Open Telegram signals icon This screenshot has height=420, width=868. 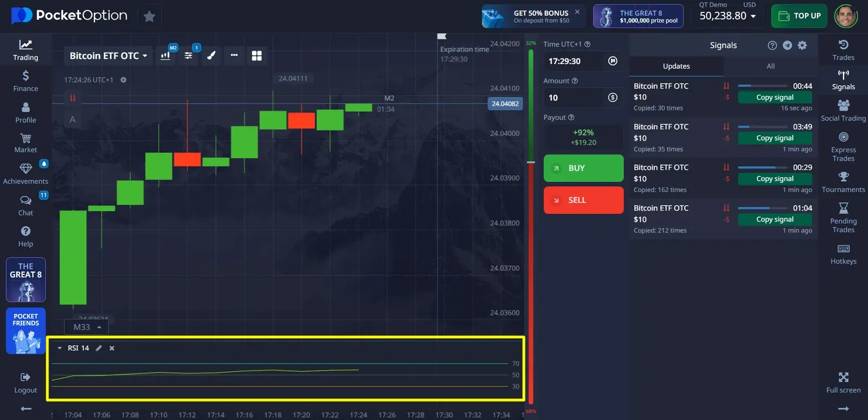tap(787, 46)
